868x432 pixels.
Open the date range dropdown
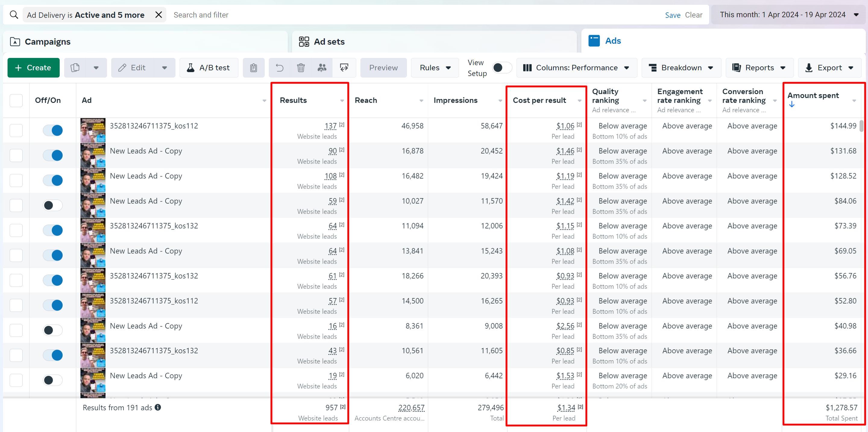[788, 15]
